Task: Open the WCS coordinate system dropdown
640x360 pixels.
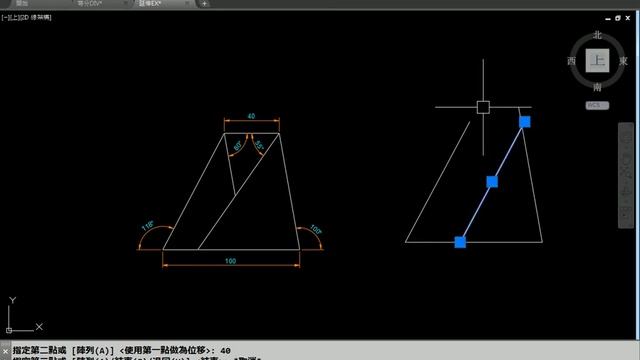Action: pyautogui.click(x=597, y=105)
